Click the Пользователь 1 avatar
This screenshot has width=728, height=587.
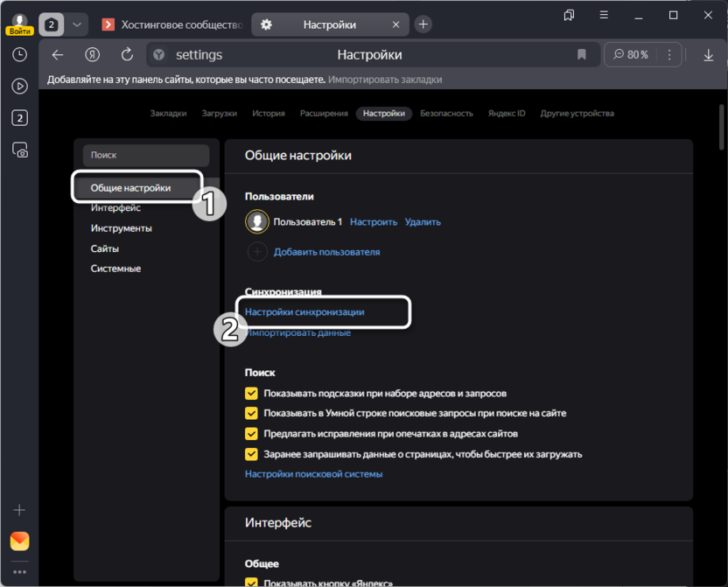click(256, 221)
